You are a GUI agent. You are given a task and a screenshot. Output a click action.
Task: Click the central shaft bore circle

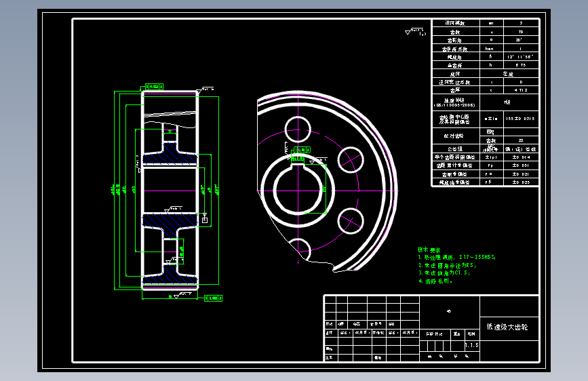point(298,190)
